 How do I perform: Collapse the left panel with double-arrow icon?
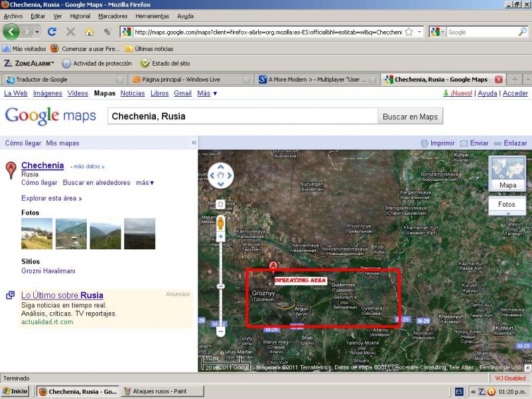tap(194, 143)
